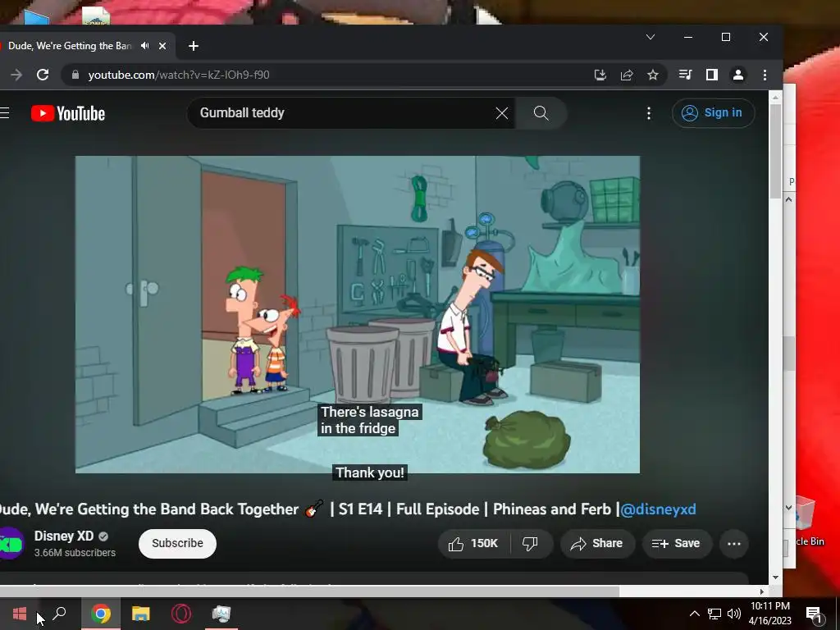
Task: Click up arrow in background window scrollbar
Action: [788, 199]
